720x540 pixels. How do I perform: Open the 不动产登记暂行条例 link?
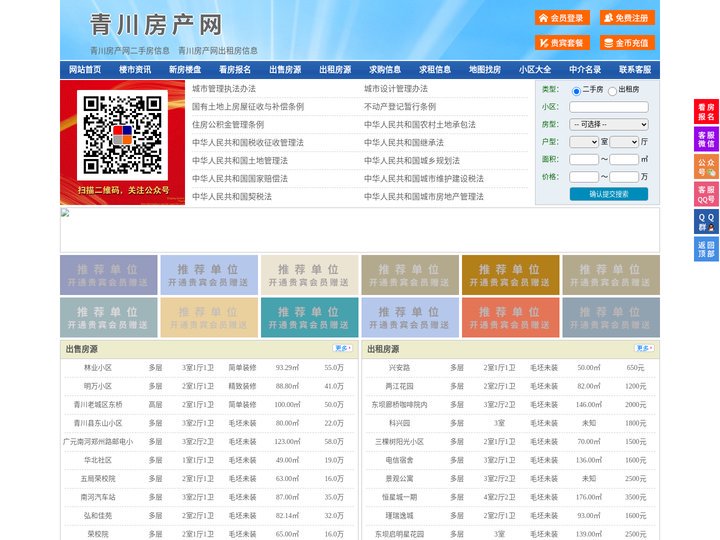[x=400, y=107]
